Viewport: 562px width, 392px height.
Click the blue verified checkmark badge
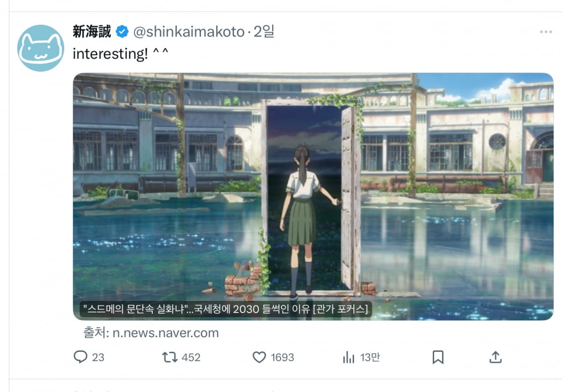point(122,32)
